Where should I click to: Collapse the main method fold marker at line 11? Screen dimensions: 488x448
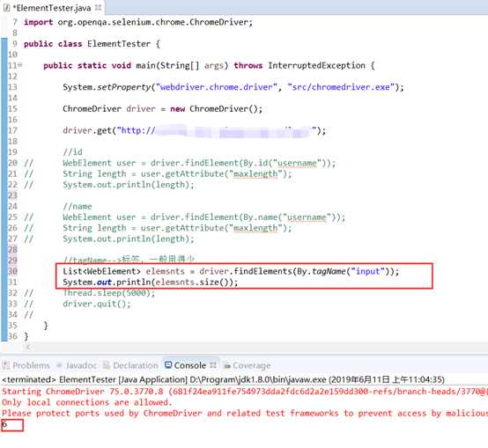click(20, 65)
